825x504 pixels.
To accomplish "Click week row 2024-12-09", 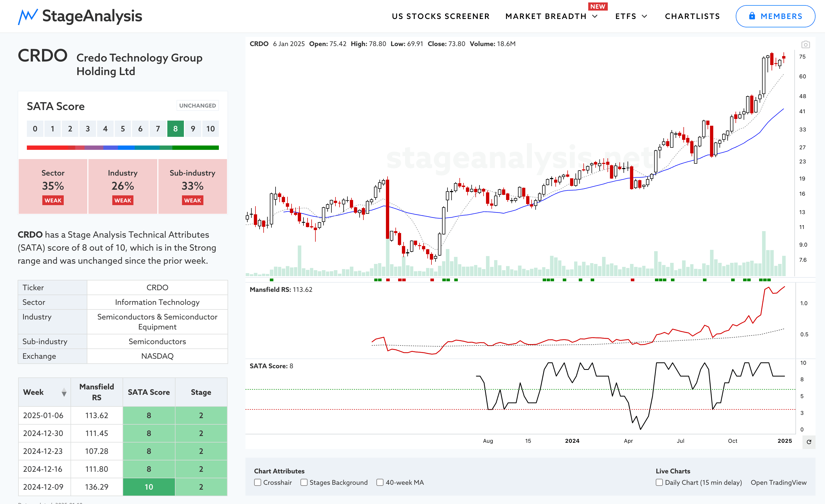I will tap(123, 487).
